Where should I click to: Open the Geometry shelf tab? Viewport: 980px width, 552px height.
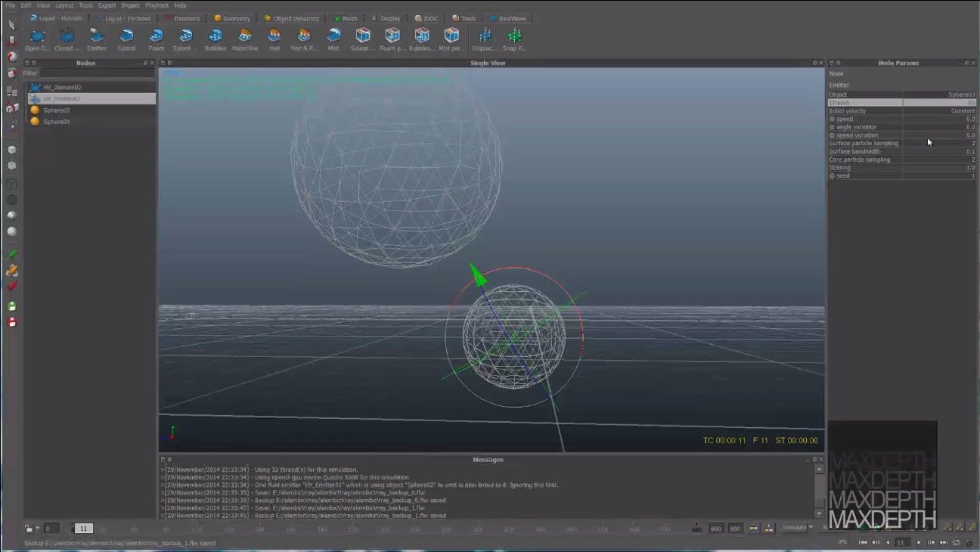click(x=232, y=18)
